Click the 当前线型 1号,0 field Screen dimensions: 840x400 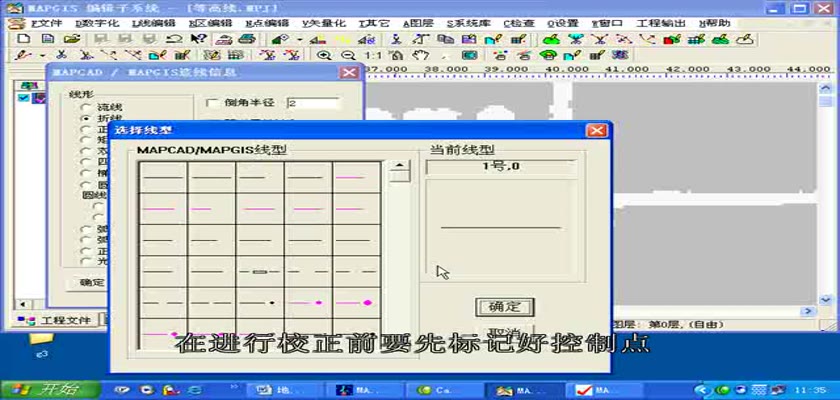(501, 167)
